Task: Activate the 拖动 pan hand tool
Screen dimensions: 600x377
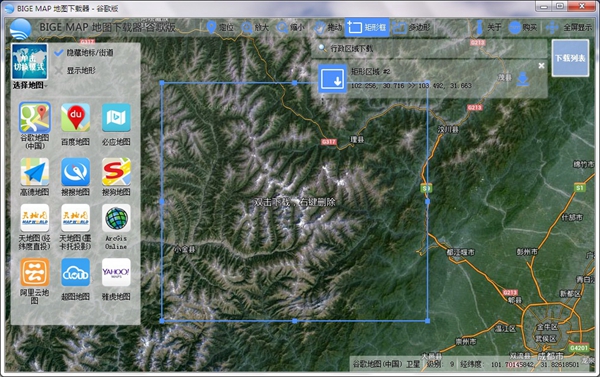Action: click(328, 27)
